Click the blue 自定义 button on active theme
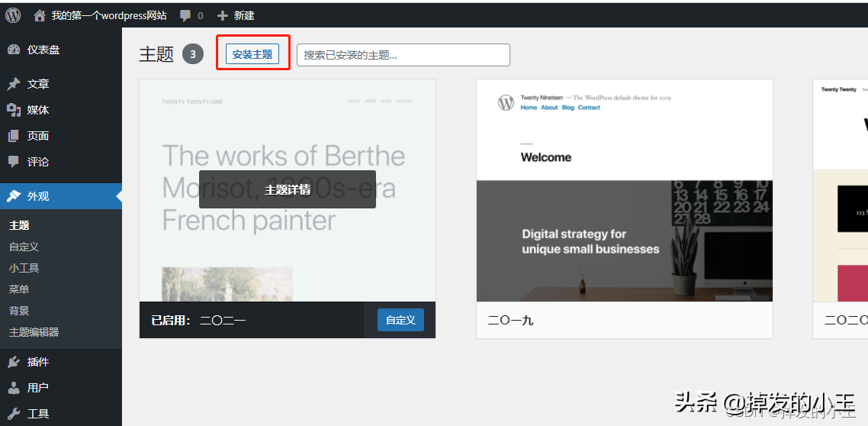 (x=400, y=320)
